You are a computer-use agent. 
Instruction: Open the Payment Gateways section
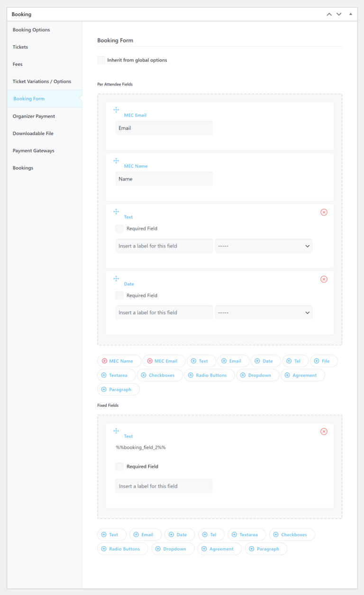tap(33, 150)
